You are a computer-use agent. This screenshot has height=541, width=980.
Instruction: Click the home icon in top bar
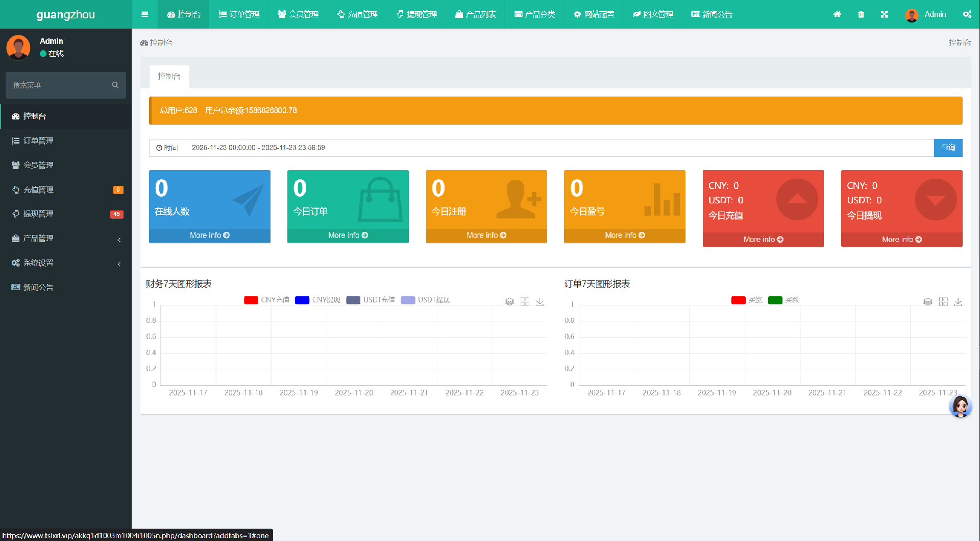[837, 14]
